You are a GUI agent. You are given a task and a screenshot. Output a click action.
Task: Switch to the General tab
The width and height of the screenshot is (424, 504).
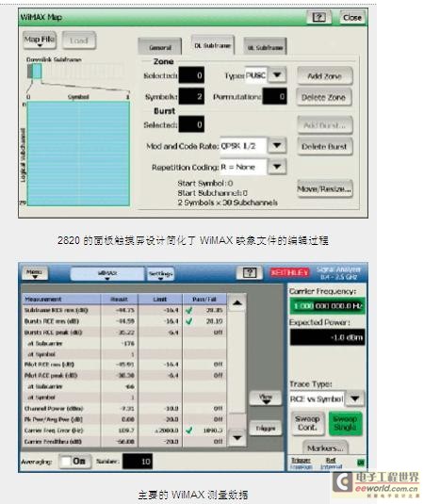160,47
